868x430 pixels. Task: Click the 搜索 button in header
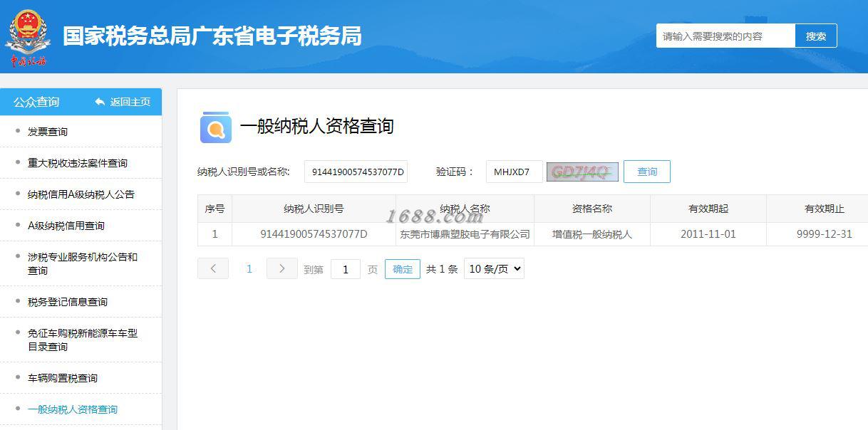pos(816,36)
